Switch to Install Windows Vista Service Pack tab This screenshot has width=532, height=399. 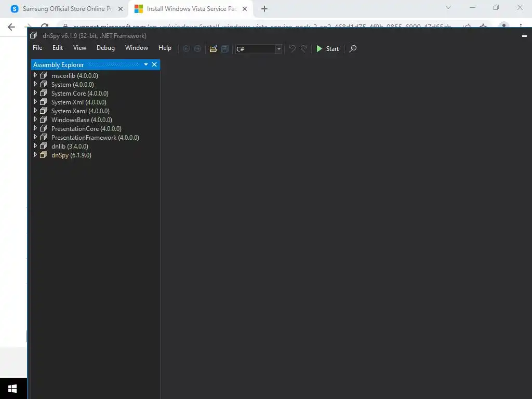190,9
